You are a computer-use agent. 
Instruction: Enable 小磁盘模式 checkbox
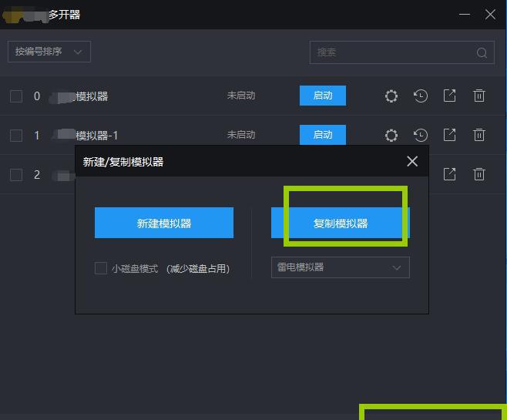tap(101, 268)
